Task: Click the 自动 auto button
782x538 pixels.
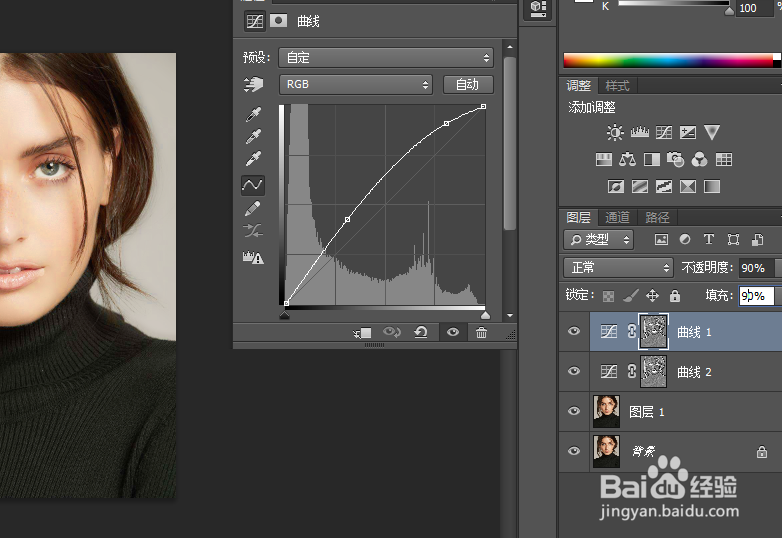Action: pos(468,84)
